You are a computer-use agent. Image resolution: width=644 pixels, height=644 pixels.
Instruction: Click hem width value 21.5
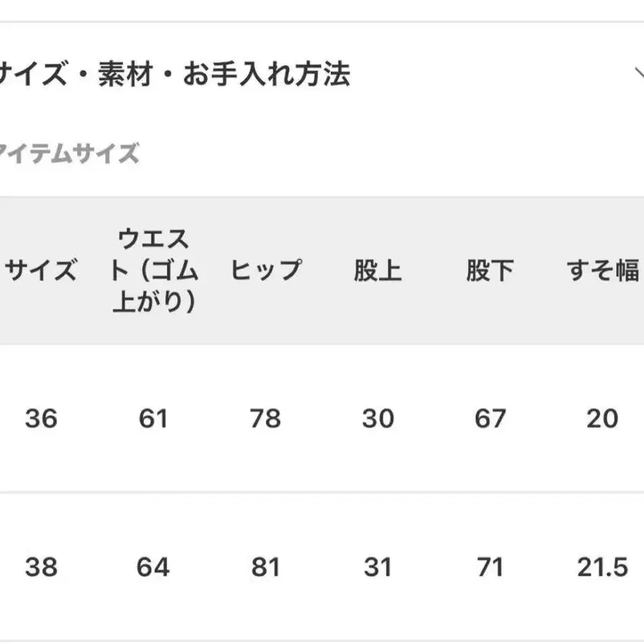coord(602,567)
